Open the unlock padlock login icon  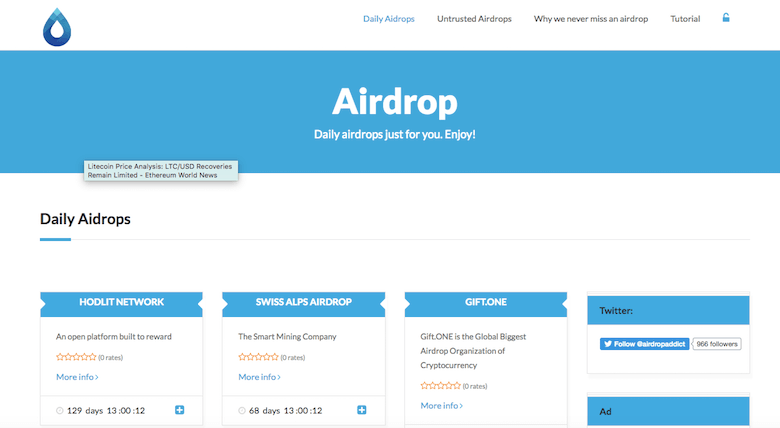[x=726, y=18]
